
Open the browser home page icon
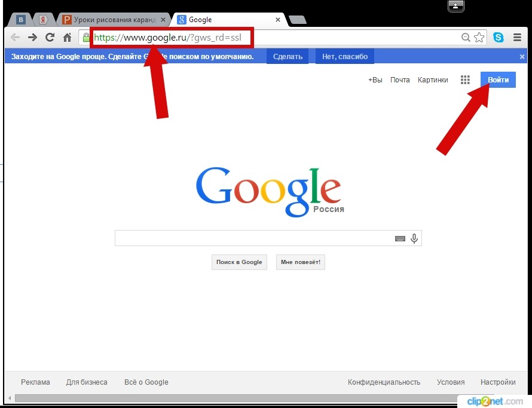(67, 37)
